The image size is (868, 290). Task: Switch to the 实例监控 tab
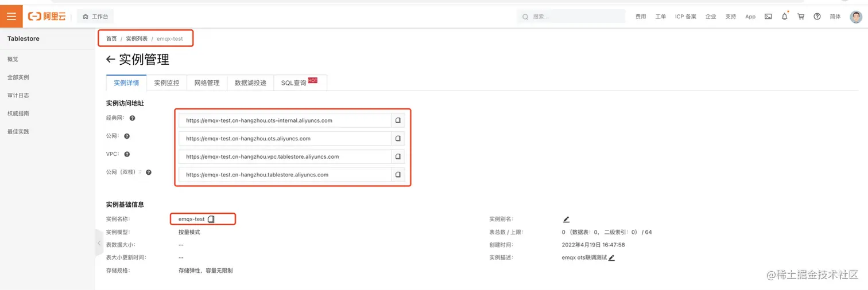point(166,83)
